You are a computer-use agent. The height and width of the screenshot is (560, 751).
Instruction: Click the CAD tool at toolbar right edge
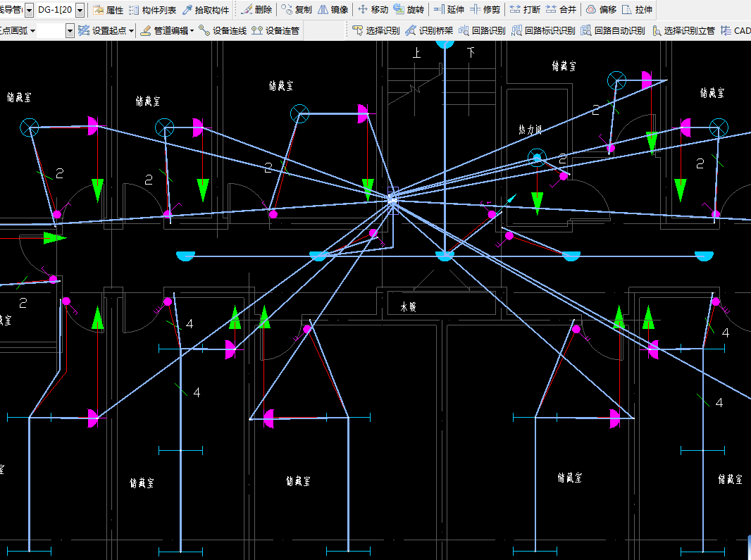736,31
